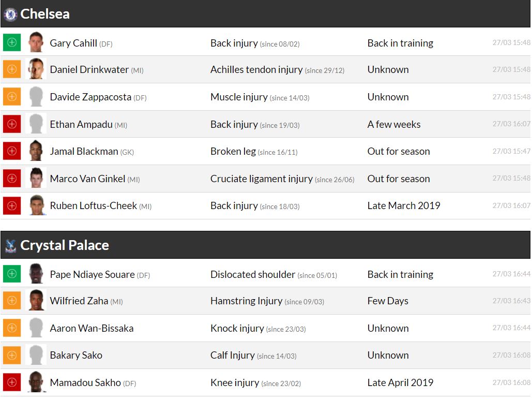Click green status icon beside Gary Cahill
Screen dimensions: 532x399
pyautogui.click(x=12, y=42)
